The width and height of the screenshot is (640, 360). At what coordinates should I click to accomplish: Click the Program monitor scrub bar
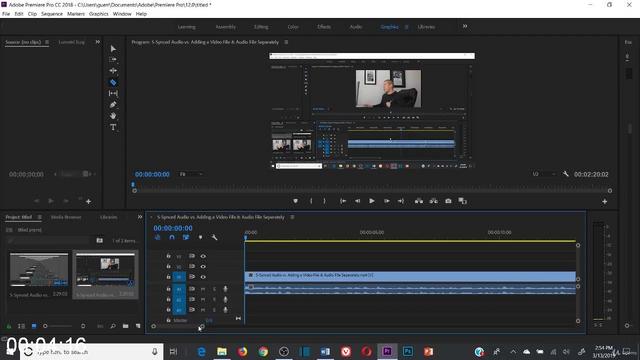tap(372, 191)
